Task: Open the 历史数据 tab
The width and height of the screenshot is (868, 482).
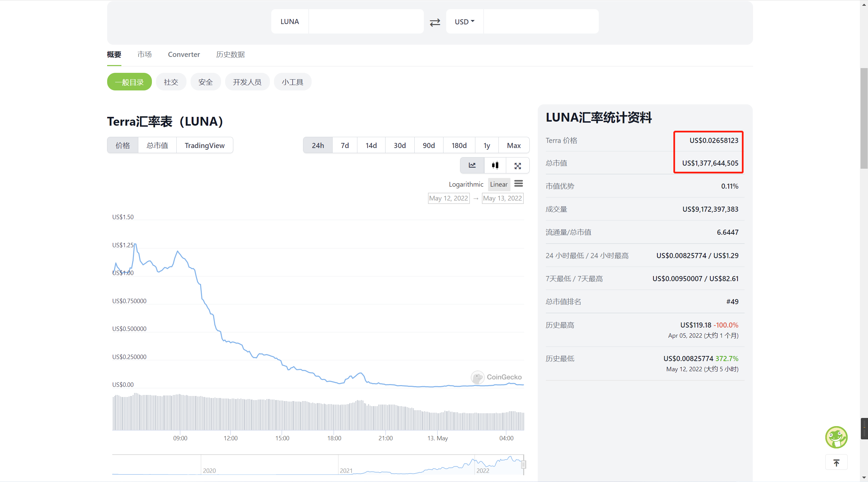Action: pos(230,55)
